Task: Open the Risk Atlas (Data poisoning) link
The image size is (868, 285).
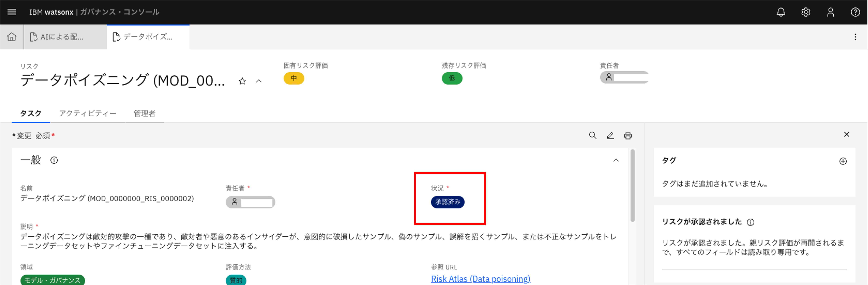Action: 480,279
